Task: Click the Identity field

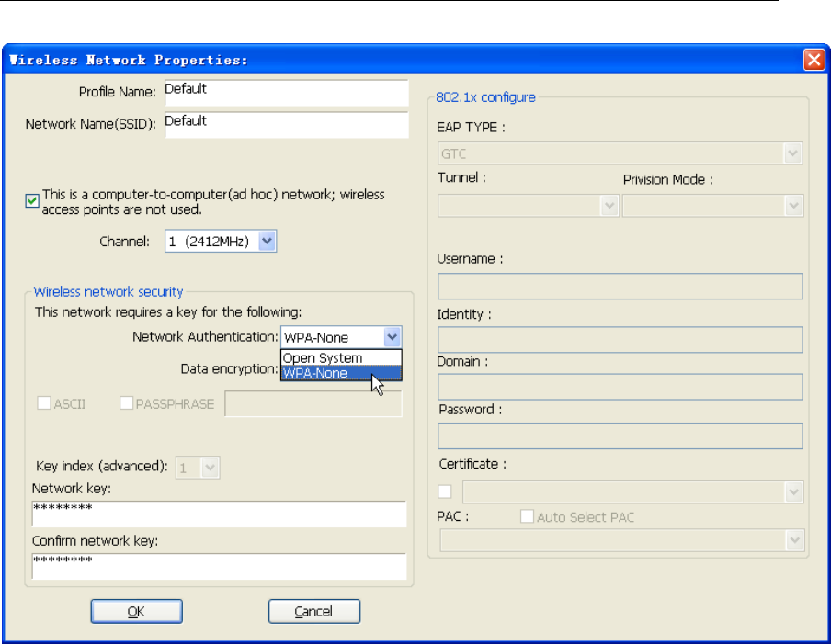Action: pyautogui.click(x=620, y=340)
